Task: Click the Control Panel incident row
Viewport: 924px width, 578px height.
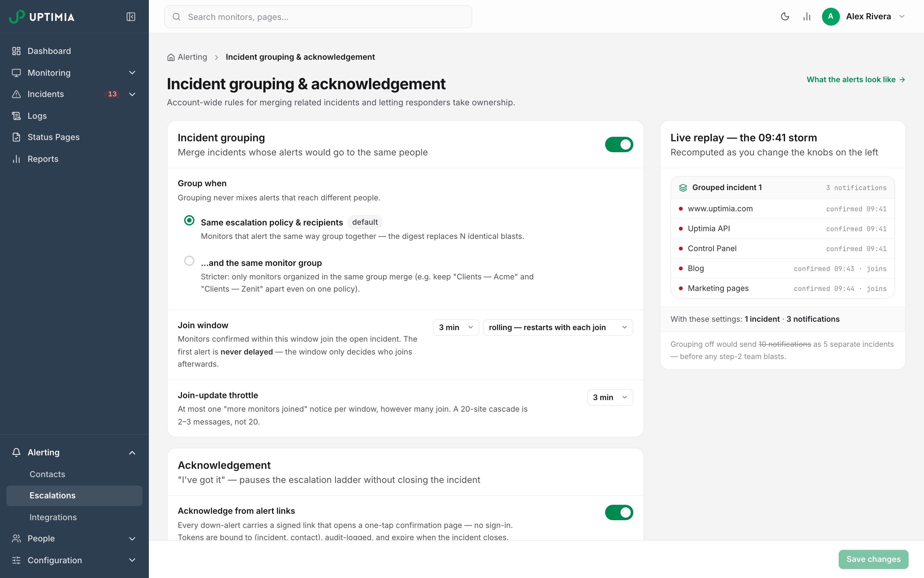Action: 782,249
